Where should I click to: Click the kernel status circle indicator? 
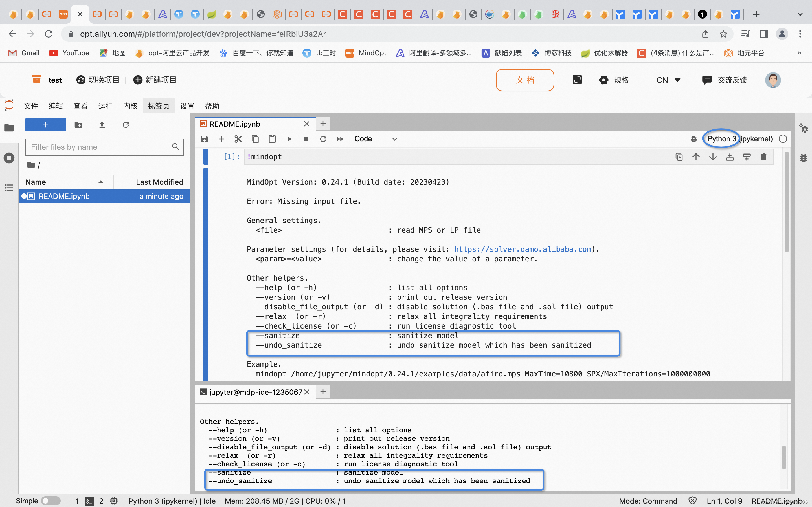point(783,139)
